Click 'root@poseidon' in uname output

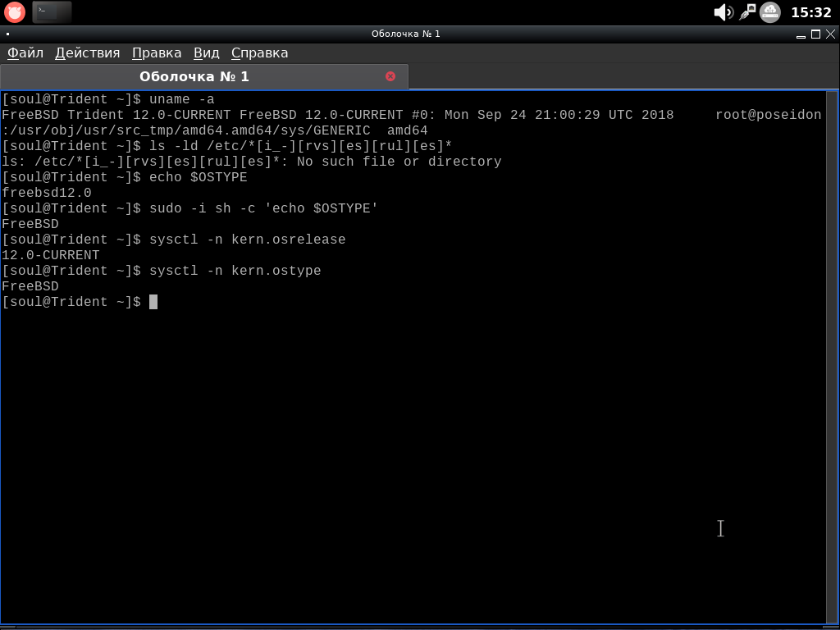768,115
